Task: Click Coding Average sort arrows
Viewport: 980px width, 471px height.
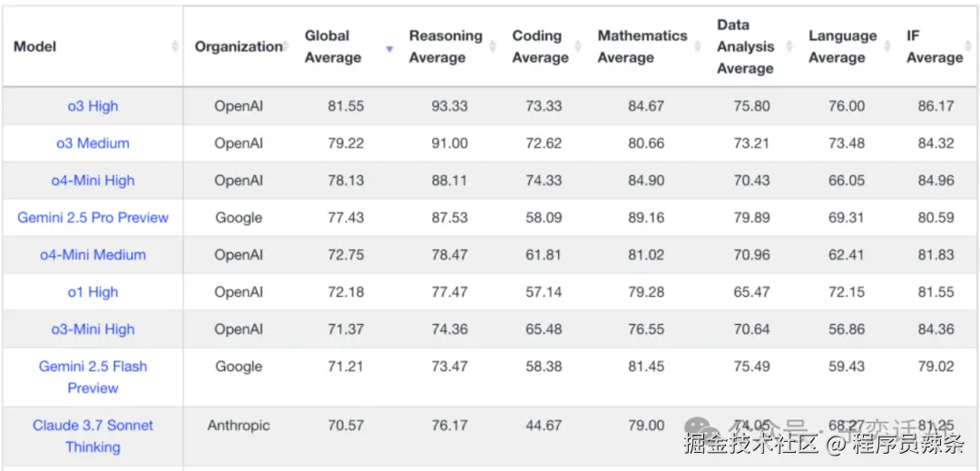Action: point(578,47)
